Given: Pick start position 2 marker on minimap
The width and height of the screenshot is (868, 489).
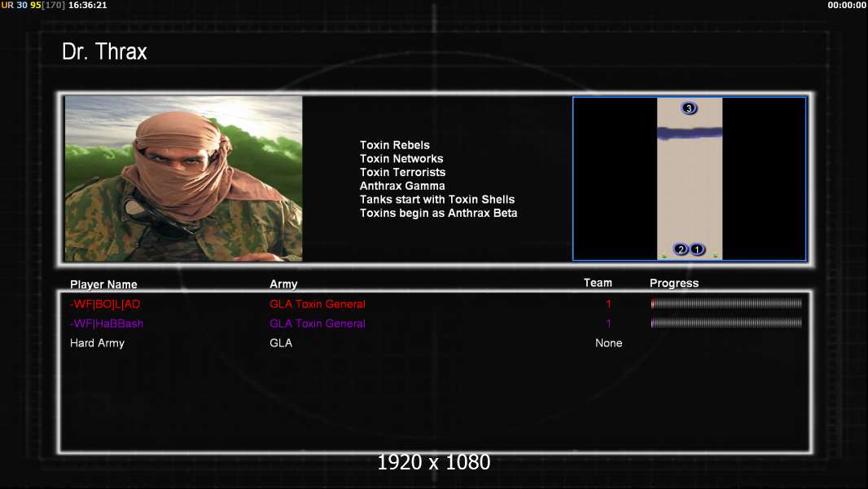Looking at the screenshot, I should 682,249.
